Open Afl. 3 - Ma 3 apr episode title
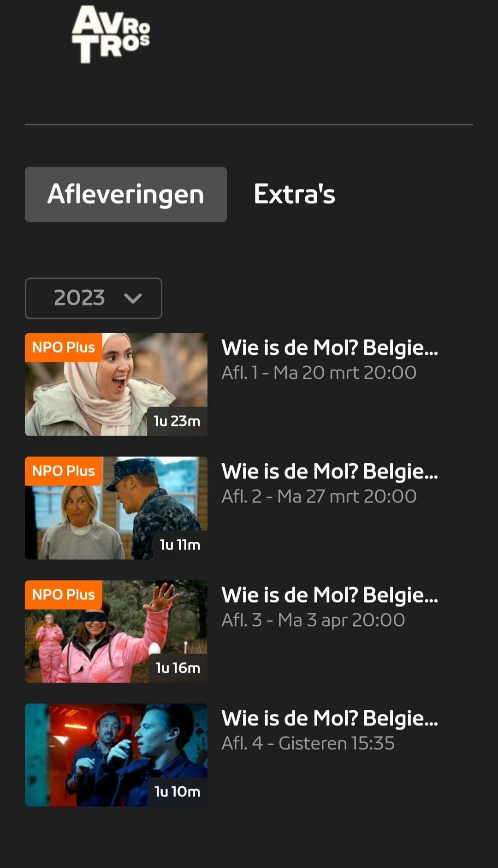This screenshot has height=868, width=498. pyautogui.click(x=330, y=595)
